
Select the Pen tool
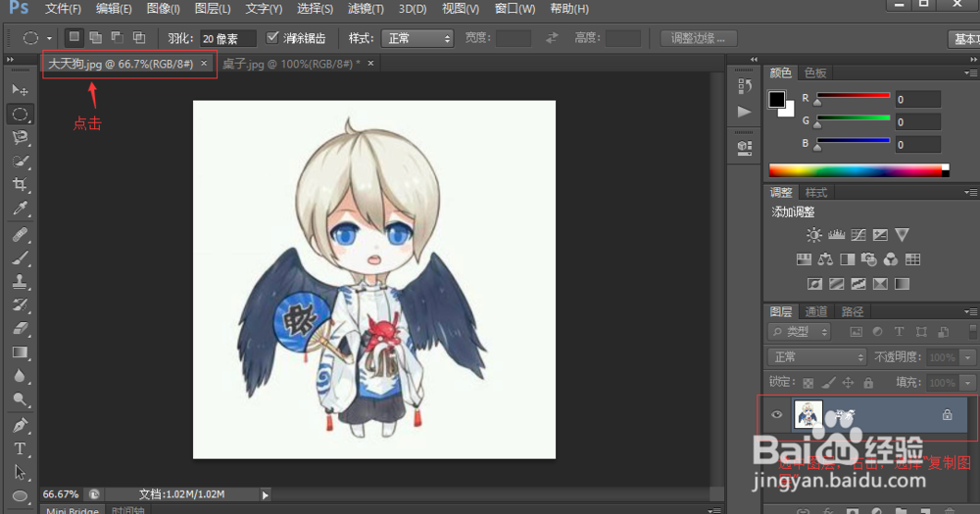20,425
